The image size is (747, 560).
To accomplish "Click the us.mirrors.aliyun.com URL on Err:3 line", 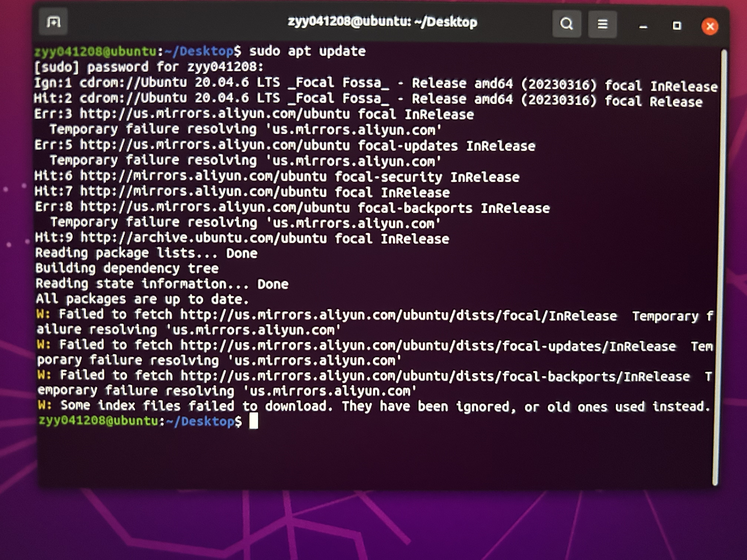I will 215,114.
